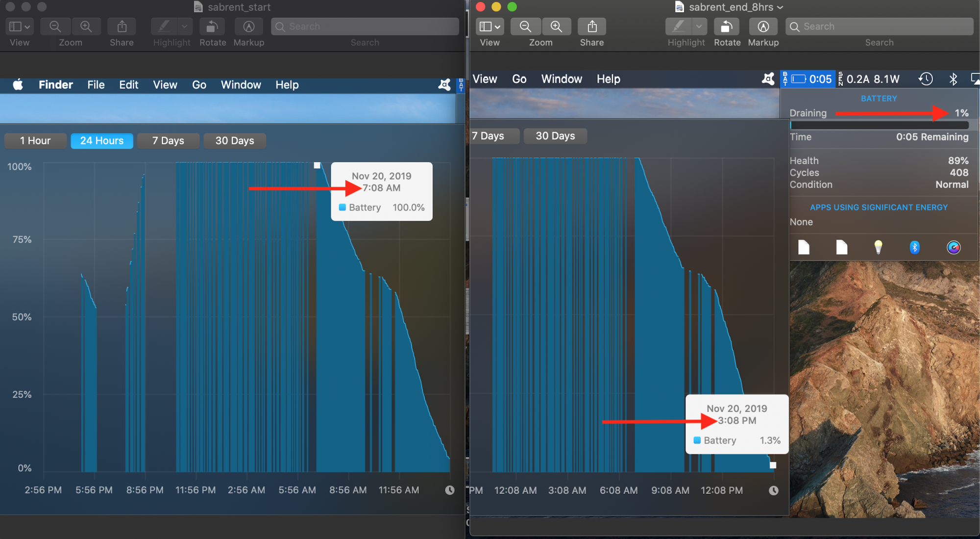
Task: Click Rotate icon in right Preview window
Action: (x=727, y=26)
